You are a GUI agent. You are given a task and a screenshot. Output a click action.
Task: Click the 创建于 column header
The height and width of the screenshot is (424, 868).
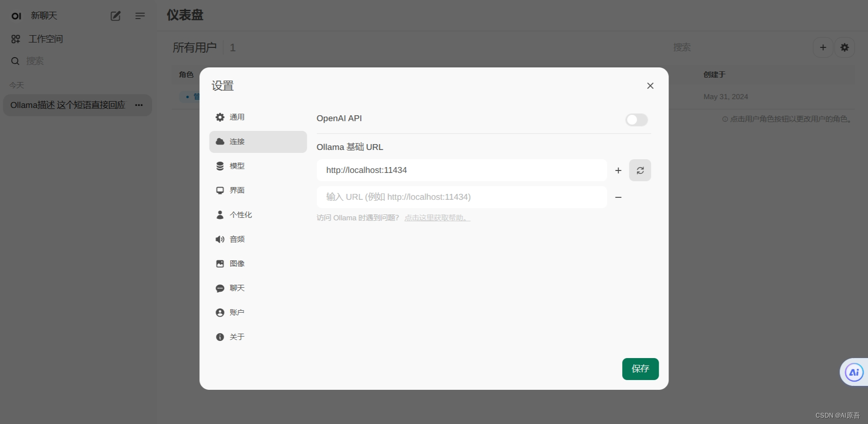click(x=714, y=75)
